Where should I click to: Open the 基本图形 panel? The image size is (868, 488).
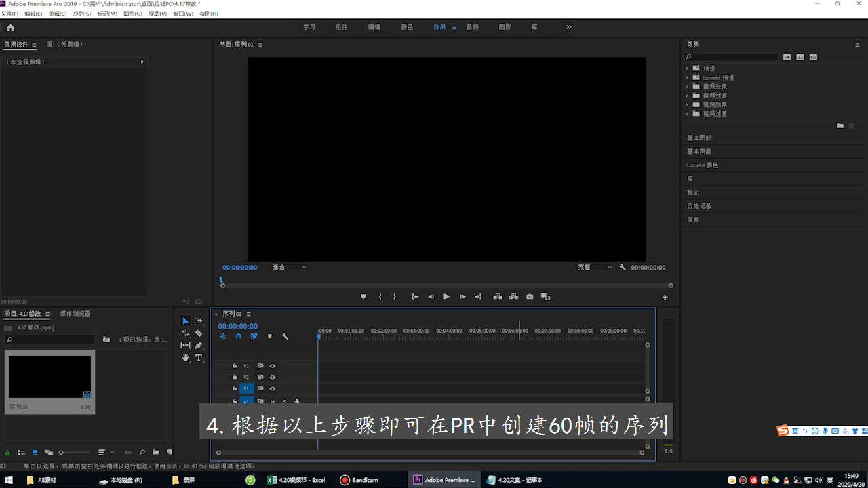[699, 138]
